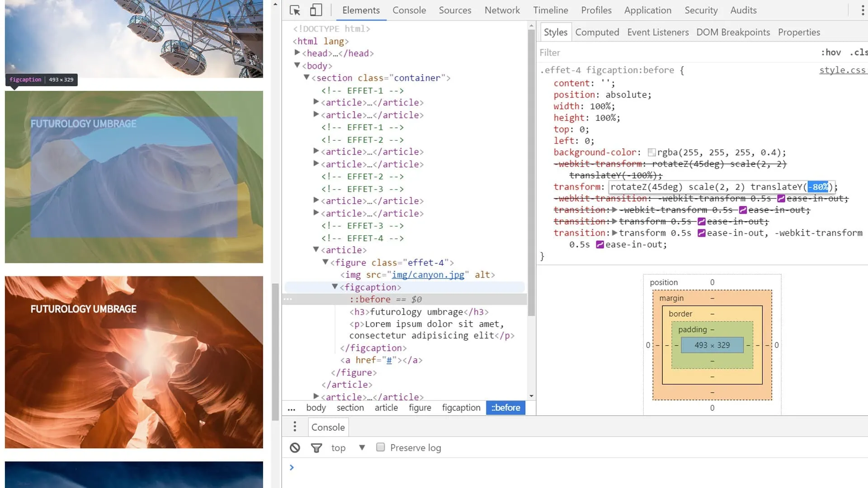Click the console filter funnel icon
This screenshot has width=868, height=488.
(x=316, y=448)
